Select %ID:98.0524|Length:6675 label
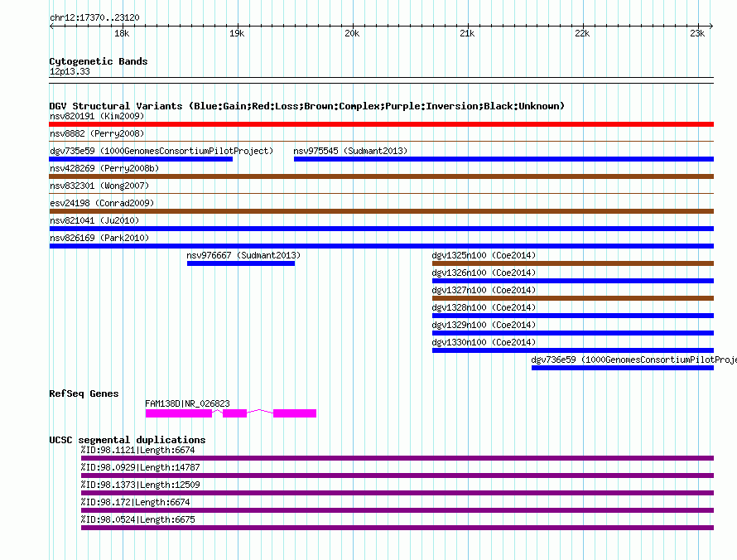 pyautogui.click(x=137, y=519)
